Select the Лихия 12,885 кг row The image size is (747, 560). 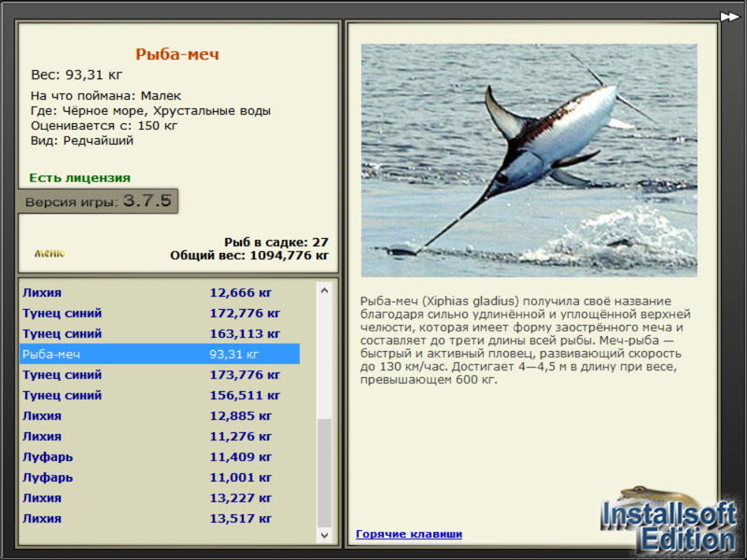pyautogui.click(x=160, y=415)
